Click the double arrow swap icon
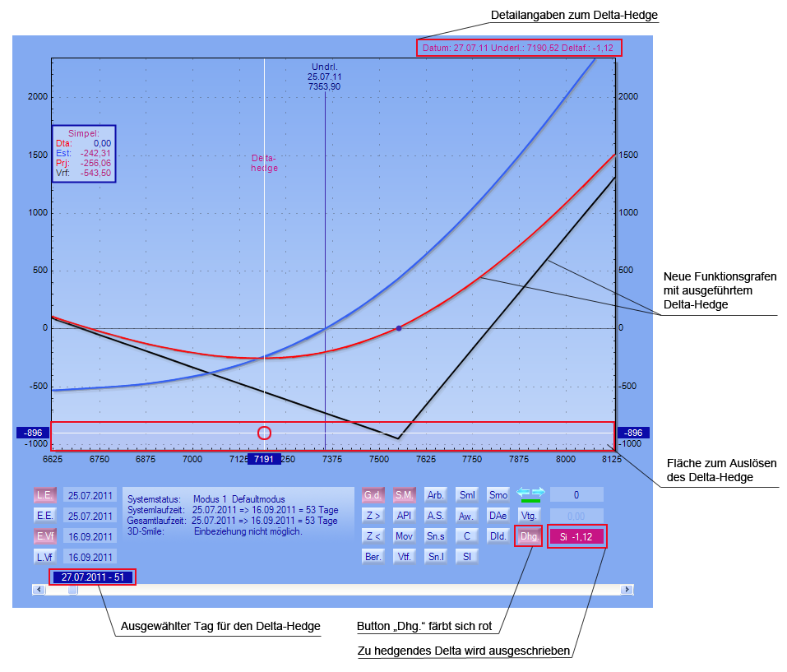This screenshot has width=787, height=672. pyautogui.click(x=530, y=494)
